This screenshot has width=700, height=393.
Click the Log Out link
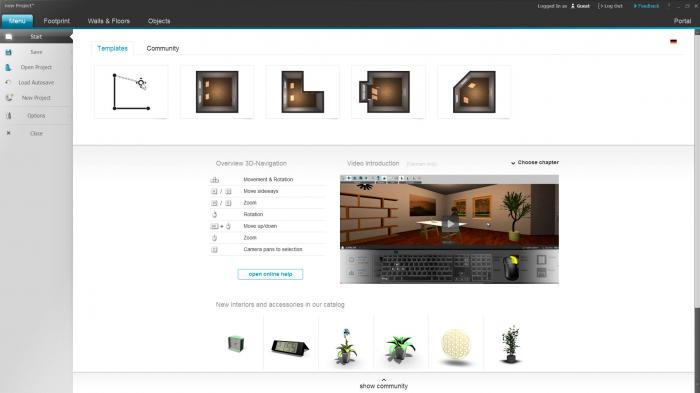pos(611,6)
